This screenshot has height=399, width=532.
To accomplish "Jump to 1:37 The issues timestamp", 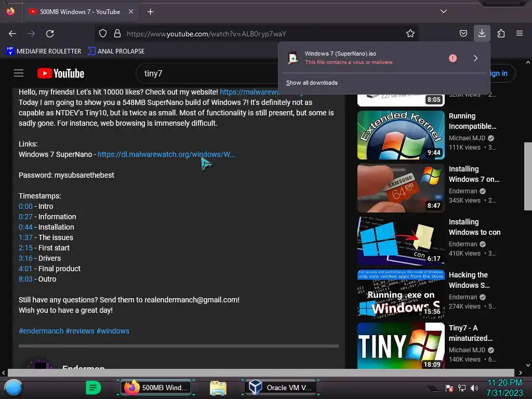I will [25, 237].
